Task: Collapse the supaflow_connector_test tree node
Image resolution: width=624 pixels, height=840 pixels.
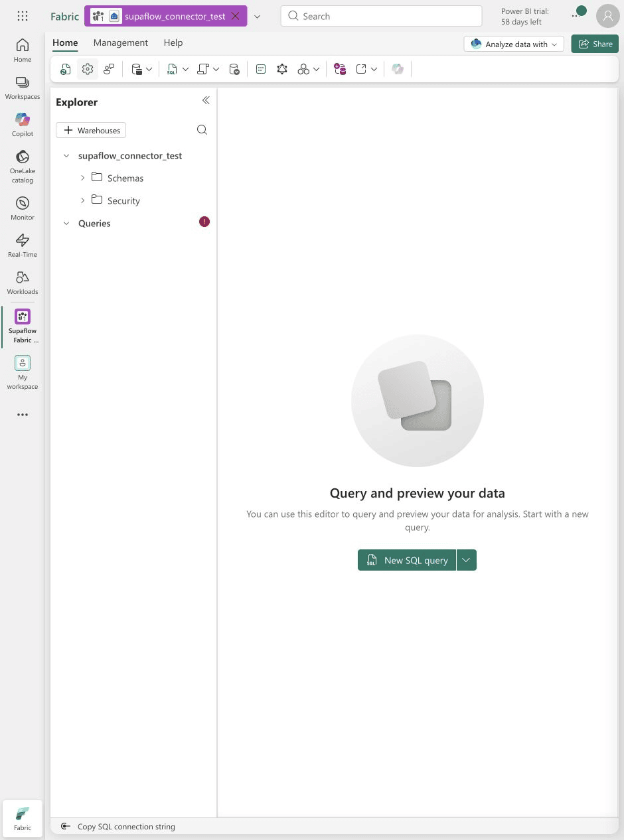Action: [x=66, y=156]
